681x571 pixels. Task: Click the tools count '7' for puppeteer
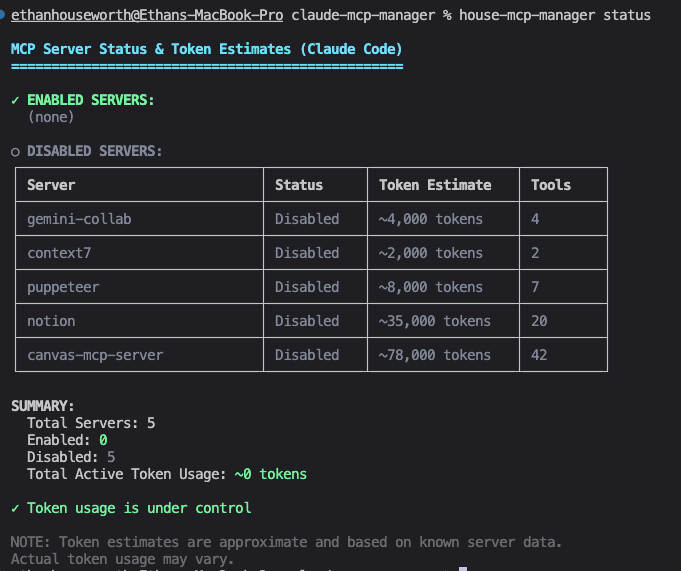535,287
